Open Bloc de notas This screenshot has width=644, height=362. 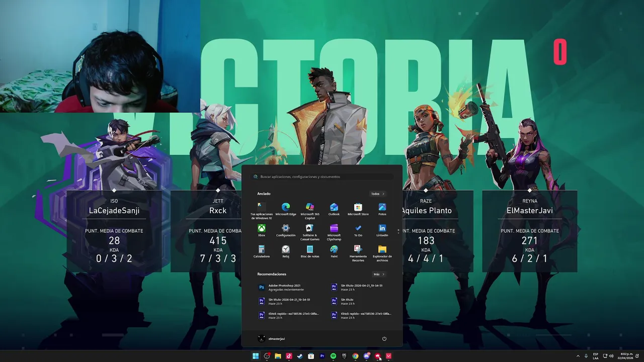[x=310, y=251]
